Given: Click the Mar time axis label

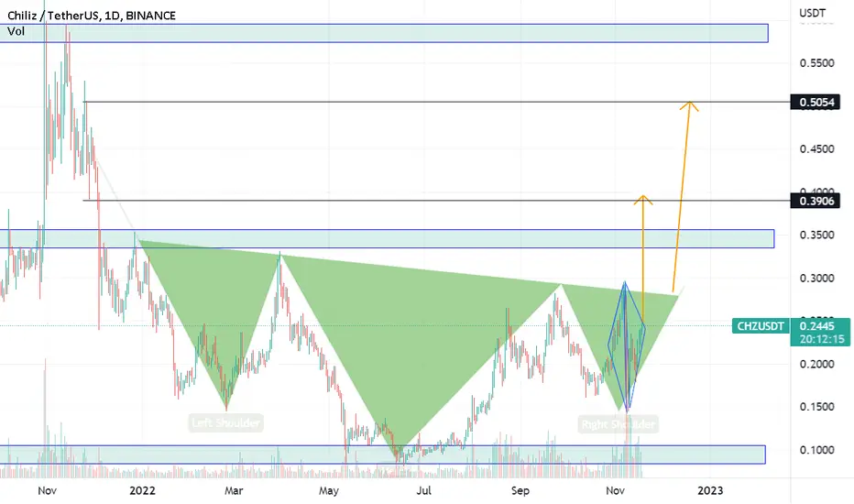Looking at the screenshot, I should pyautogui.click(x=234, y=490).
